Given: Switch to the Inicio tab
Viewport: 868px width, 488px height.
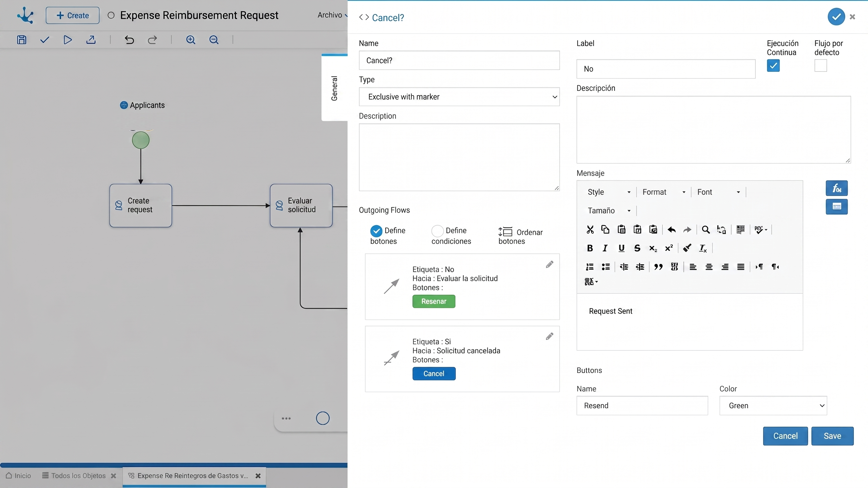Looking at the screenshot, I should [x=18, y=476].
